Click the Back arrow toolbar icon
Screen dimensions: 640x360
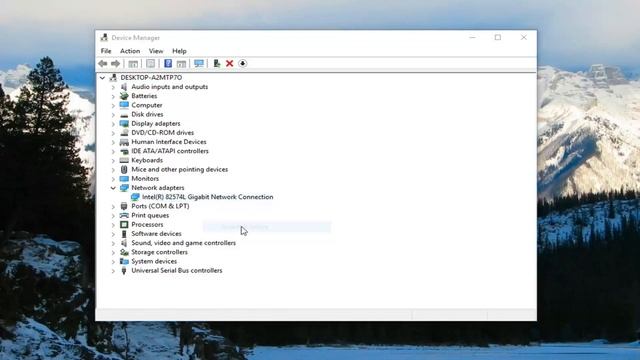click(x=103, y=64)
